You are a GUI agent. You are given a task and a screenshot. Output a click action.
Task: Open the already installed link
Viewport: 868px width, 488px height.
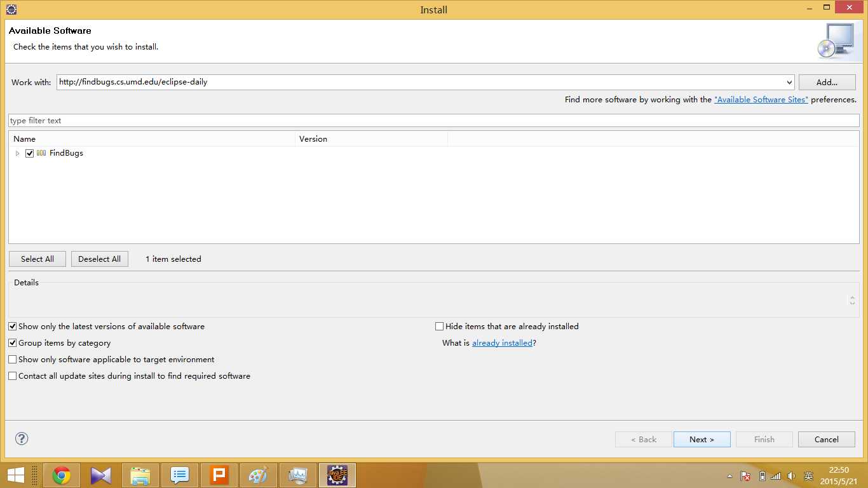502,343
